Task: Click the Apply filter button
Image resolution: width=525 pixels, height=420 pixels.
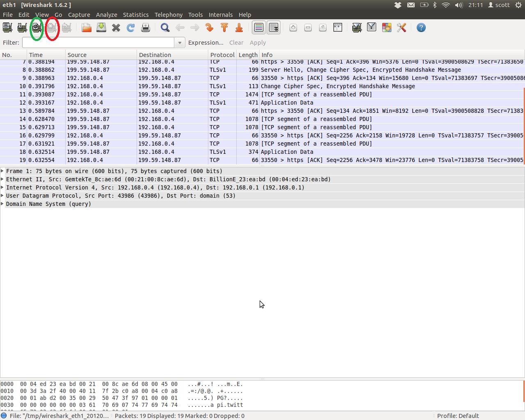Action: 258,43
